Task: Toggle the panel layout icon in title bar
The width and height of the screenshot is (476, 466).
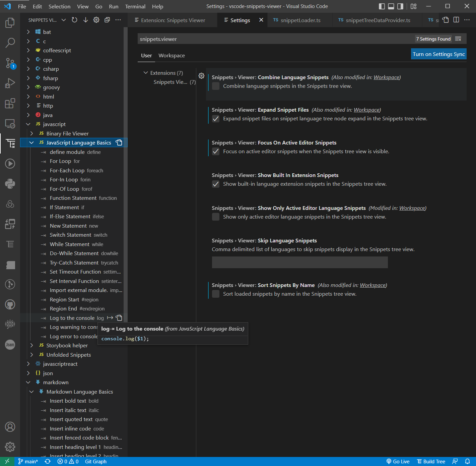Action: (x=391, y=6)
